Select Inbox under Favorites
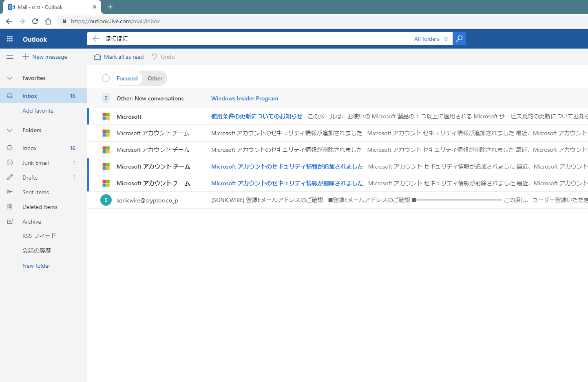 pos(43,96)
